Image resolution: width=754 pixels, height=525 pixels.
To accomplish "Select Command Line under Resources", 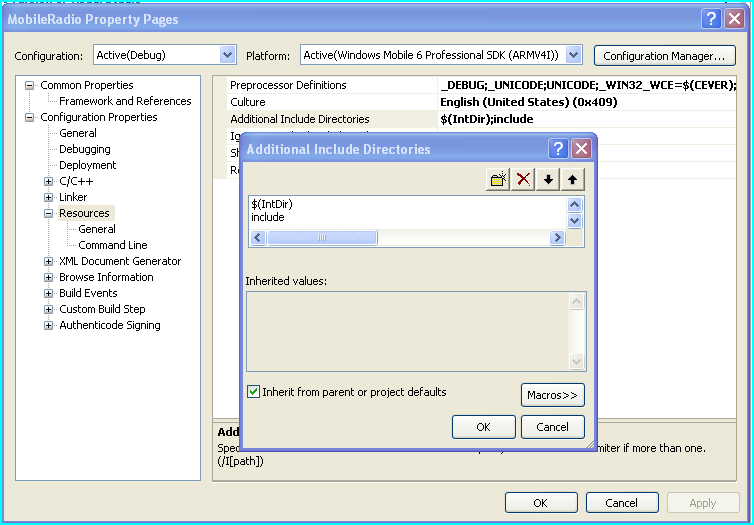I will (x=112, y=245).
